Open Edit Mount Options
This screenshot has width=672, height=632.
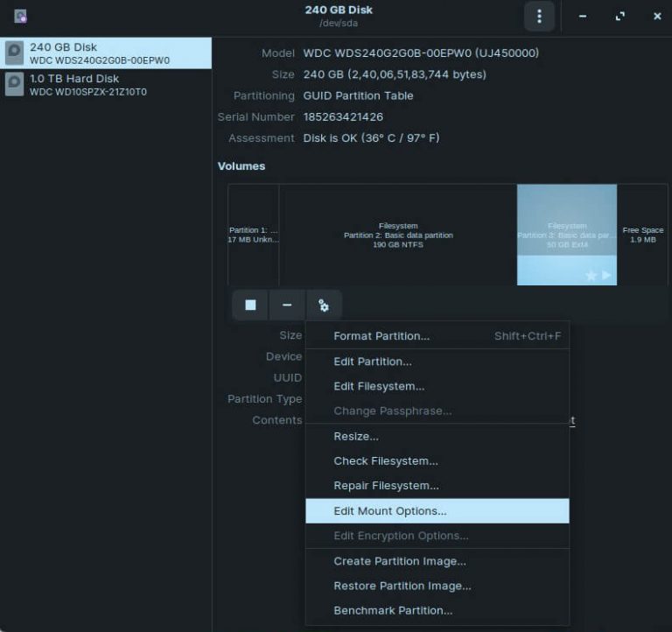390,511
